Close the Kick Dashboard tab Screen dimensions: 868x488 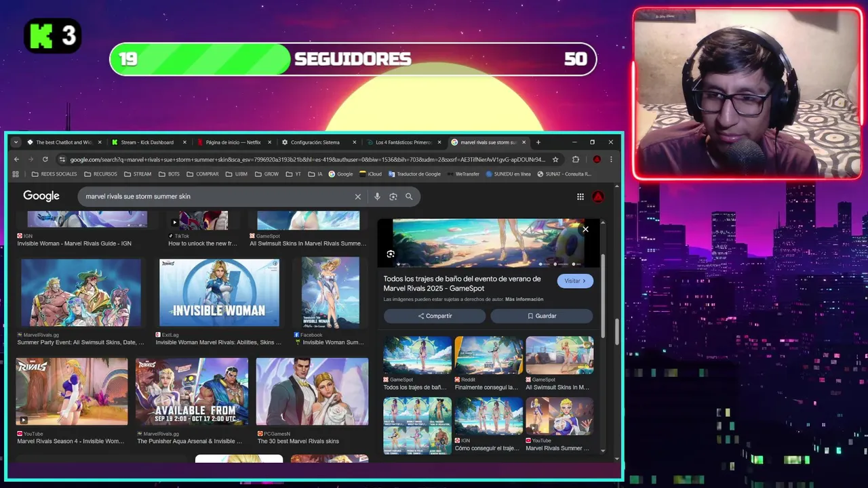point(184,142)
